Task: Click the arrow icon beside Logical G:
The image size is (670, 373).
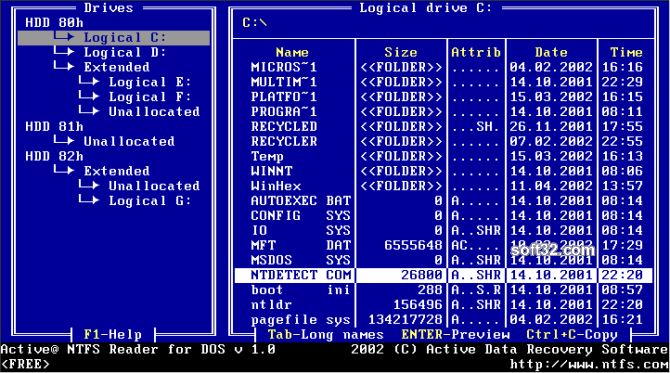Action: point(89,200)
